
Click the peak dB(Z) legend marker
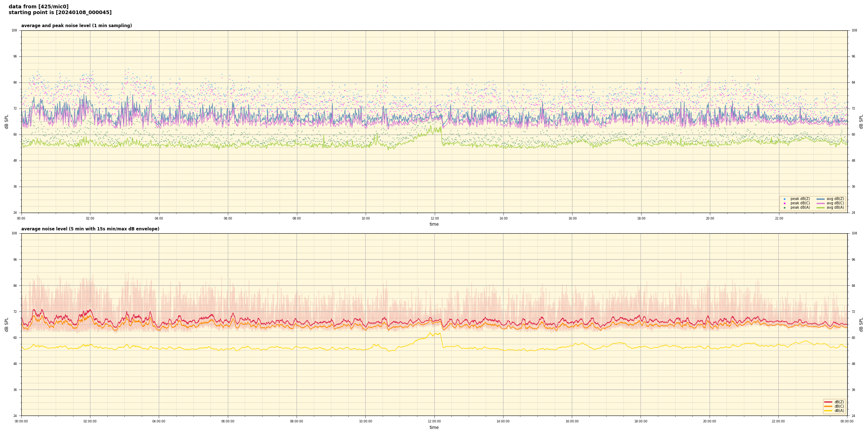click(x=784, y=199)
